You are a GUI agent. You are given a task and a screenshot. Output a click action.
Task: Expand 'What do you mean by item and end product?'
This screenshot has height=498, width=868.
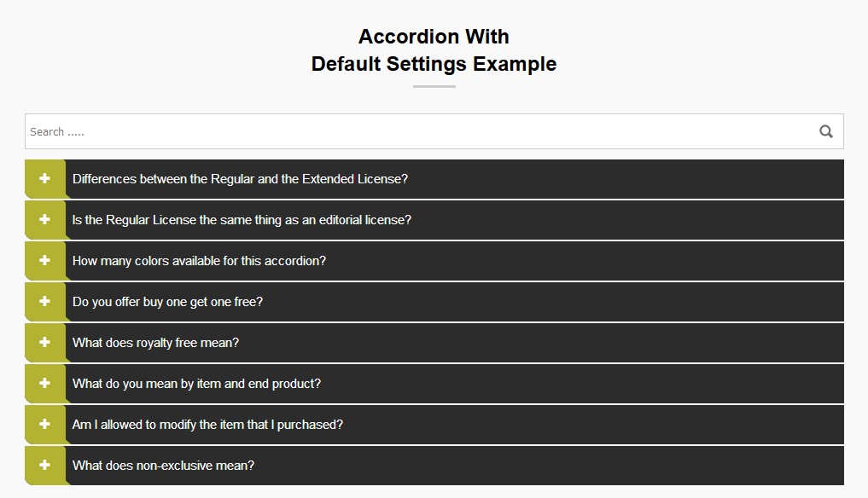tap(196, 384)
